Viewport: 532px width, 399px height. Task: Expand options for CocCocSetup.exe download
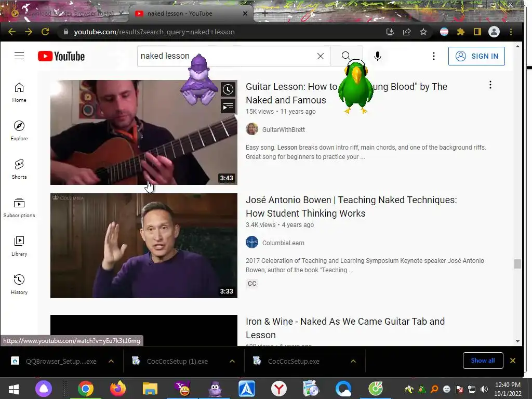[353, 362]
